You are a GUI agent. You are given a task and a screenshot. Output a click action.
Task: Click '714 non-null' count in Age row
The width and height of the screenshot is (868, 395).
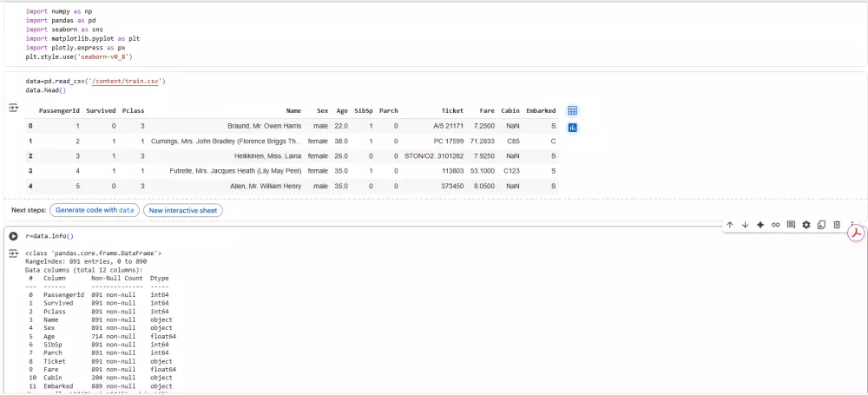[x=114, y=336]
